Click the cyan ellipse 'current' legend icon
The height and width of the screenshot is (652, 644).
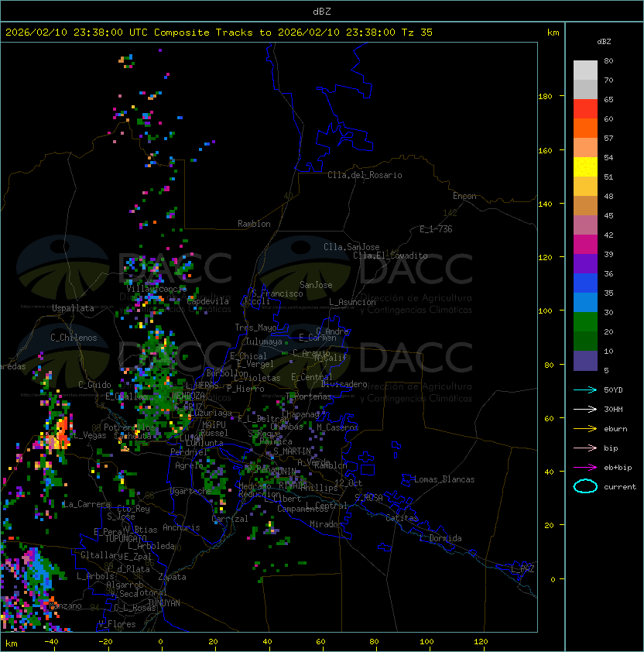585,486
